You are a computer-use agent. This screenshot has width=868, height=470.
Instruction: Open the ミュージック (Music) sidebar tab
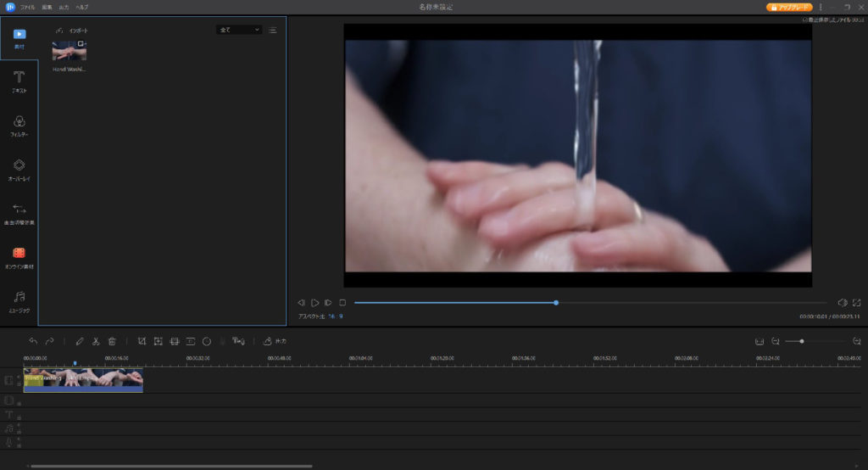tap(19, 302)
